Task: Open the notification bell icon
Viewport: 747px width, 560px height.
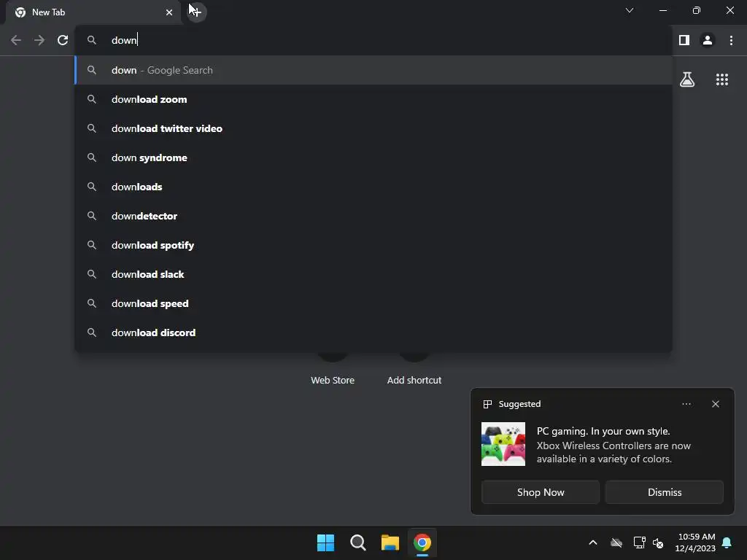Action: point(727,542)
